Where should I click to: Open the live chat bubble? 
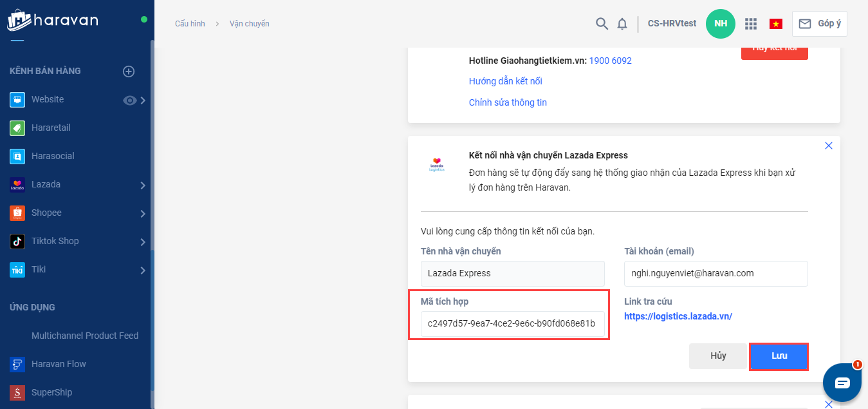coord(842,383)
